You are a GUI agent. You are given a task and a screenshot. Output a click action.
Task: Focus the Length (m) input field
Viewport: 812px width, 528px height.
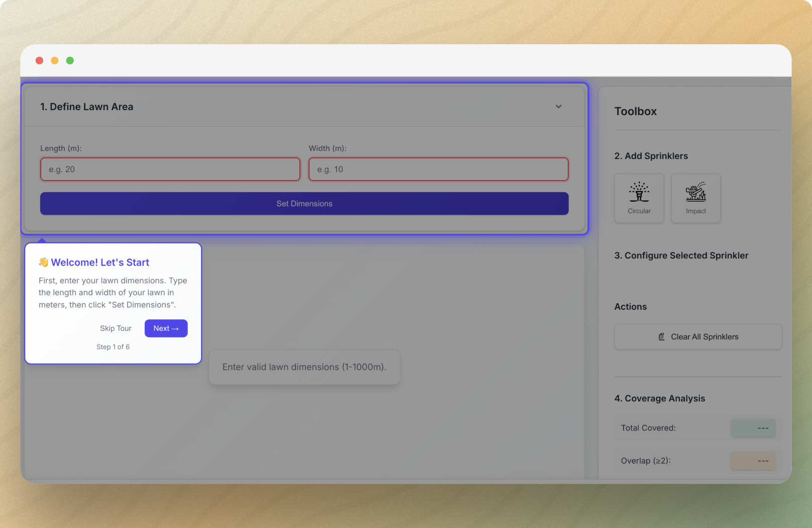170,169
